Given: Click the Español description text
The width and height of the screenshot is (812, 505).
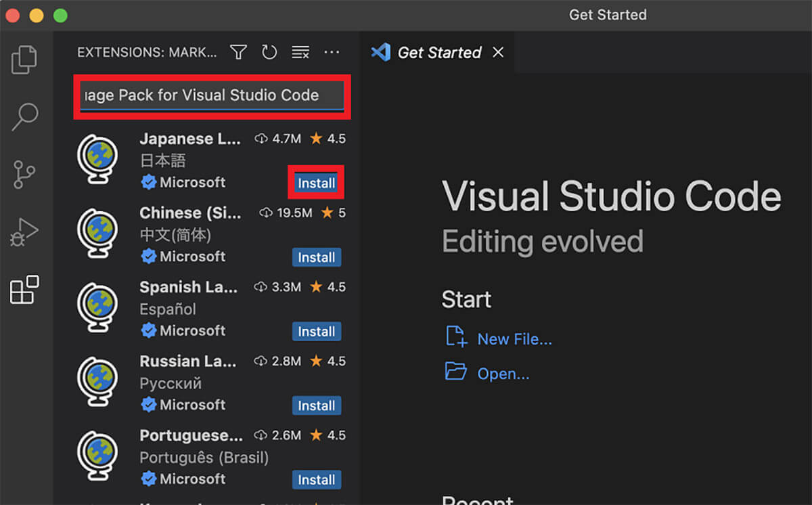Looking at the screenshot, I should 168,309.
